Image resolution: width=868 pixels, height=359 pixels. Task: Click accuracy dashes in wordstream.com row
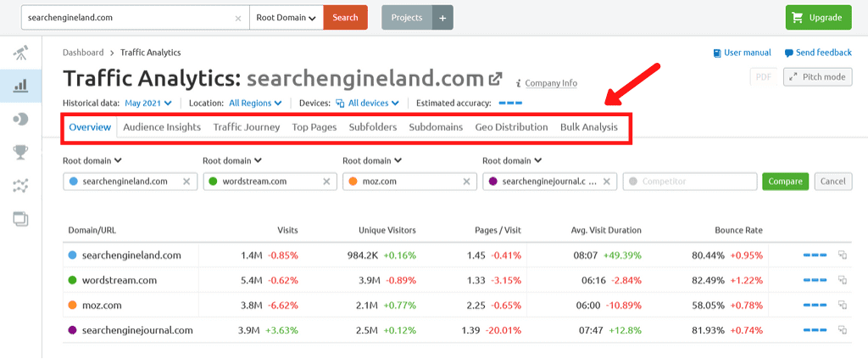[815, 280]
